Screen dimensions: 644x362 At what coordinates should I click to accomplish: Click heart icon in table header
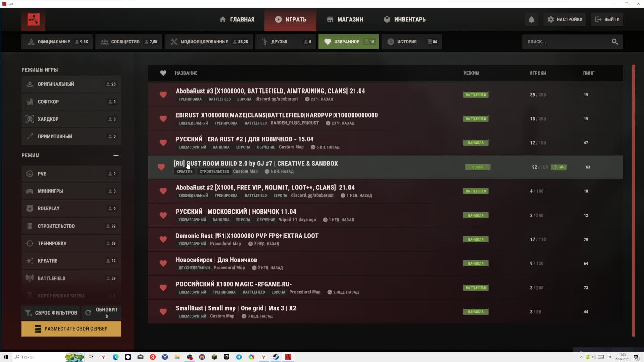163,73
